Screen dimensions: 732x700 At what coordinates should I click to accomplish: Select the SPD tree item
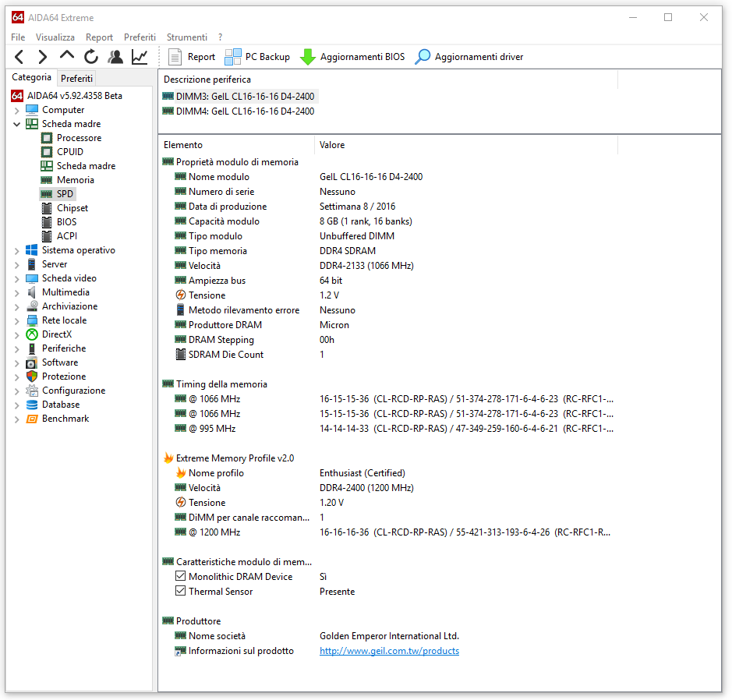(x=58, y=194)
